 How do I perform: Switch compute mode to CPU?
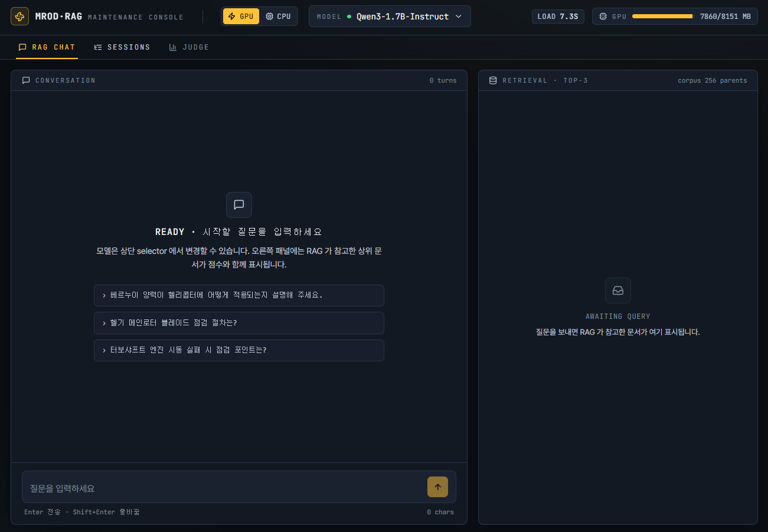(278, 17)
